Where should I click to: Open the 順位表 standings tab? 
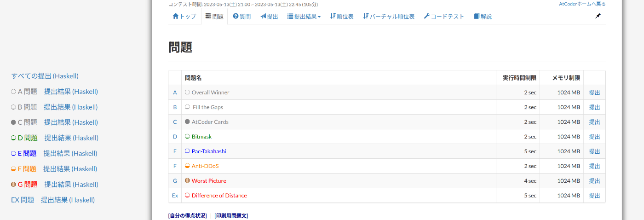[x=342, y=17]
